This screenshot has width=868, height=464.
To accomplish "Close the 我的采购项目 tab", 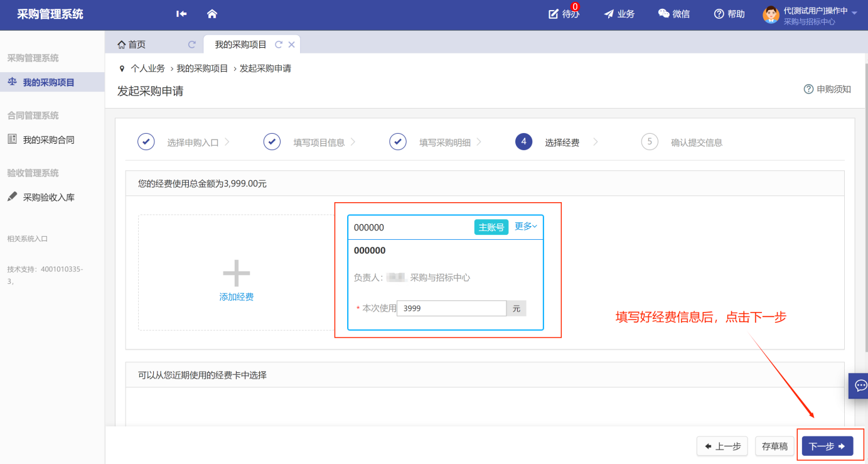I will pyautogui.click(x=291, y=45).
